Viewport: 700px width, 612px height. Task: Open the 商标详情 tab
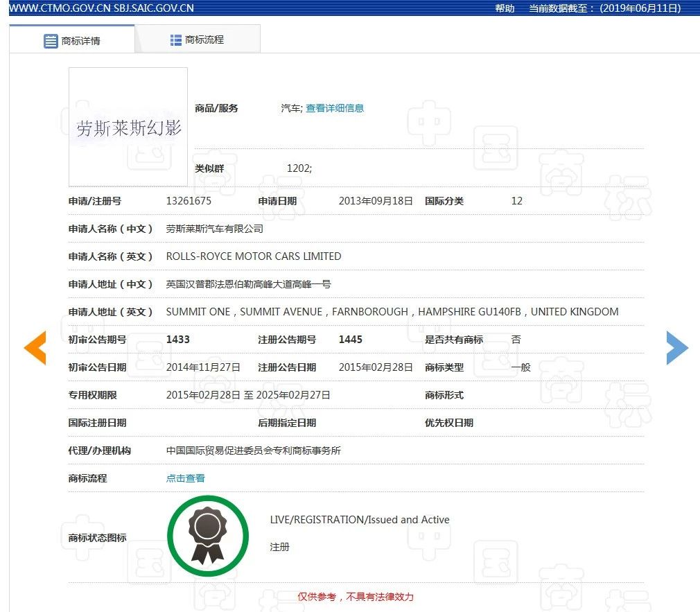pos(72,40)
